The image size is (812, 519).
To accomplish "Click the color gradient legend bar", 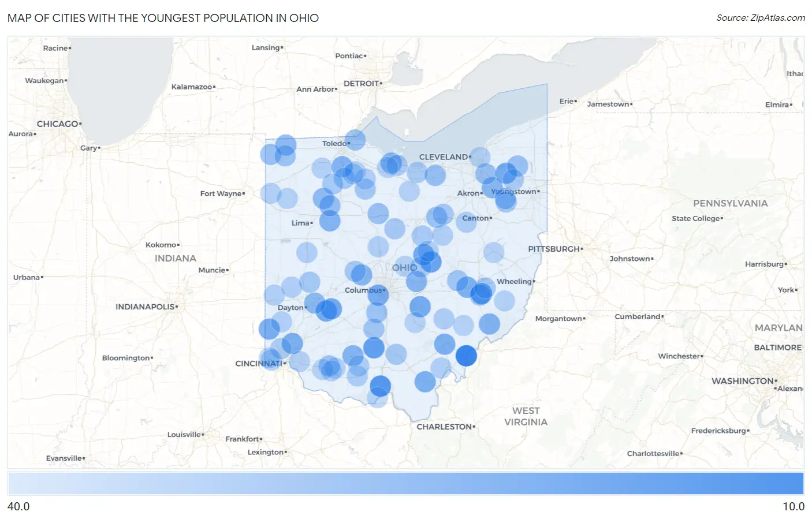I will tap(406, 484).
